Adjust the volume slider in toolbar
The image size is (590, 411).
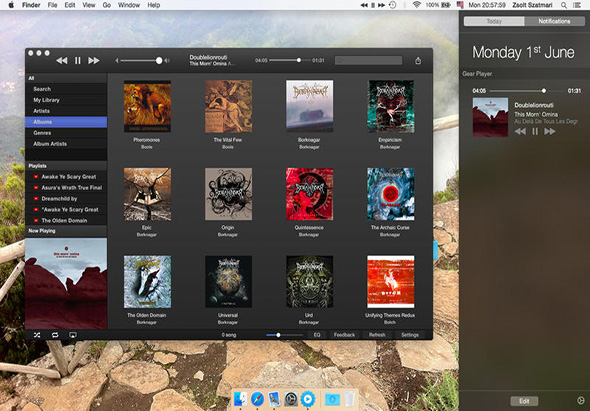[x=141, y=61]
